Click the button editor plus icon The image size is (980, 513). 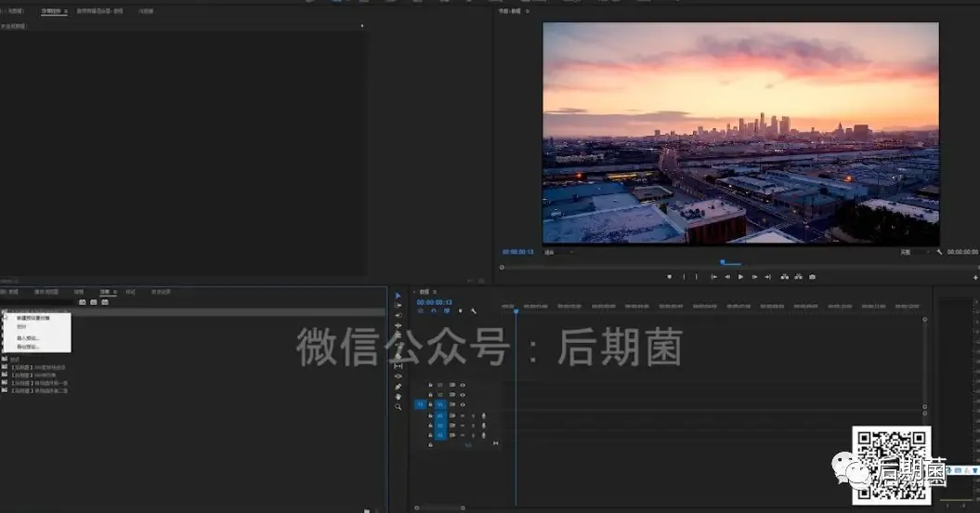(x=975, y=277)
